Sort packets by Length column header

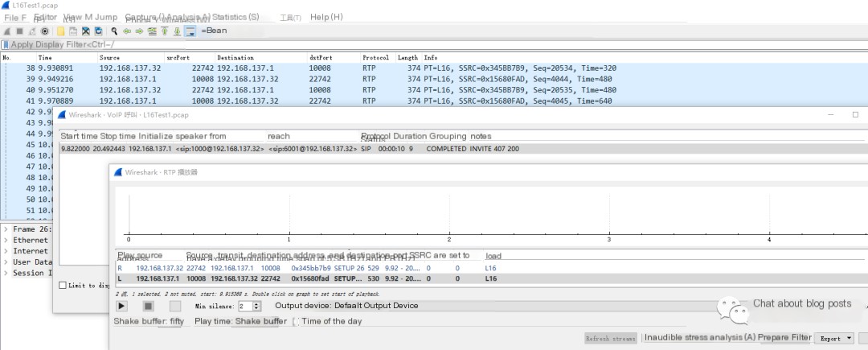point(408,58)
